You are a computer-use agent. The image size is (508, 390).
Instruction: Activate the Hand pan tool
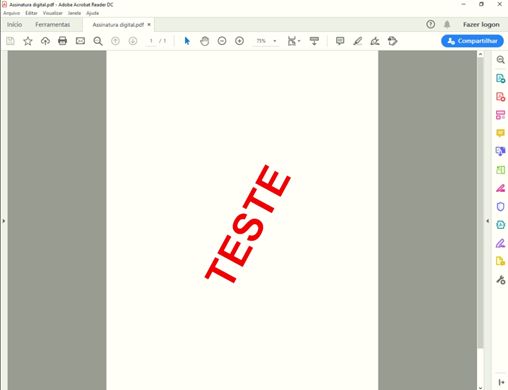(204, 41)
